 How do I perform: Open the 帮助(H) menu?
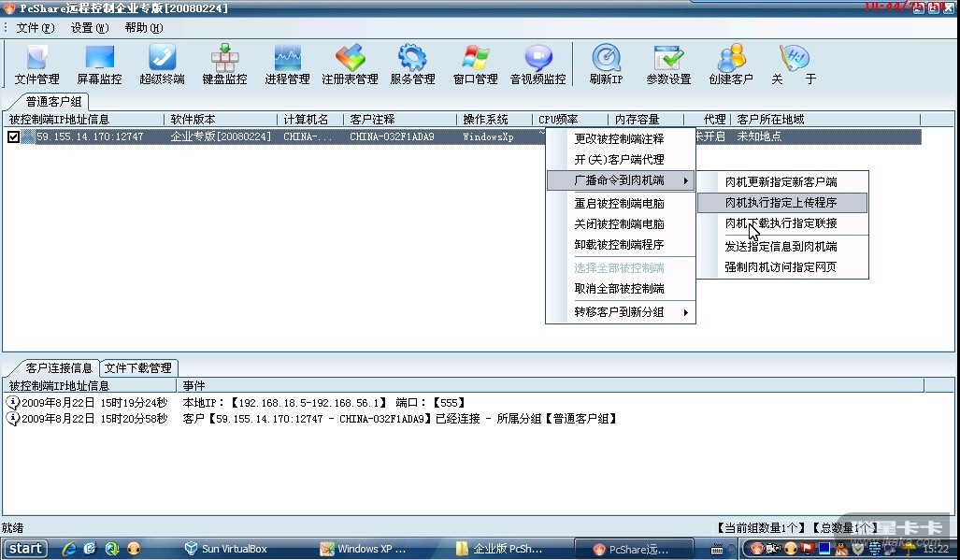click(144, 27)
